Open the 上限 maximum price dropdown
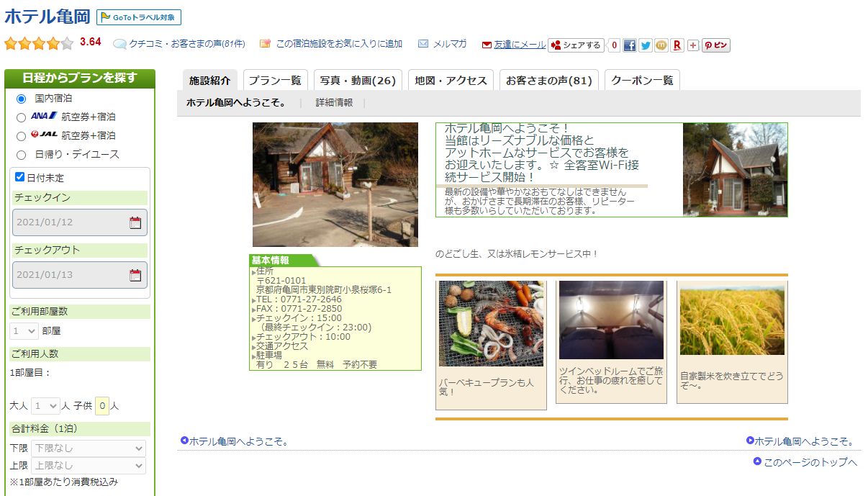This screenshot has width=868, height=496. (x=89, y=466)
